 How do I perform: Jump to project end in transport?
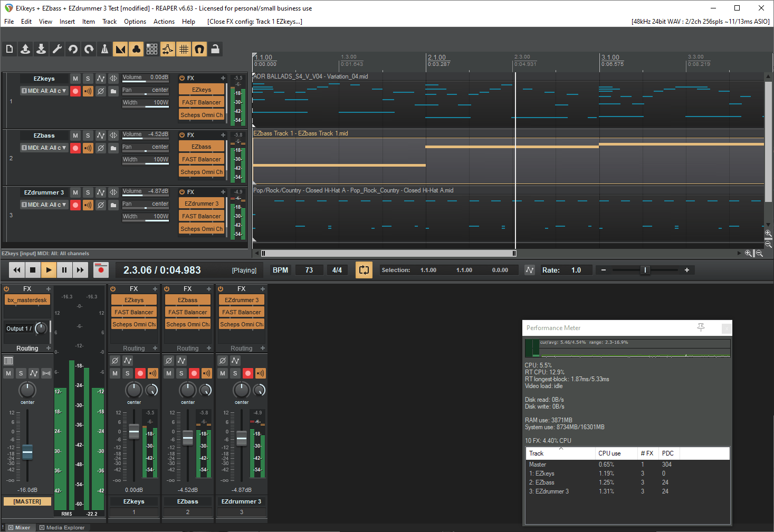coord(80,270)
